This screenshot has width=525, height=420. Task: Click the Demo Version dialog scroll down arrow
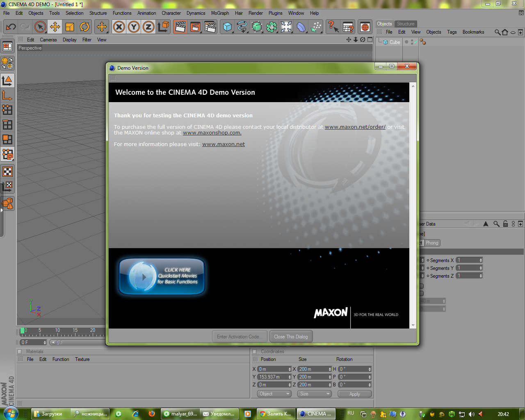(413, 325)
